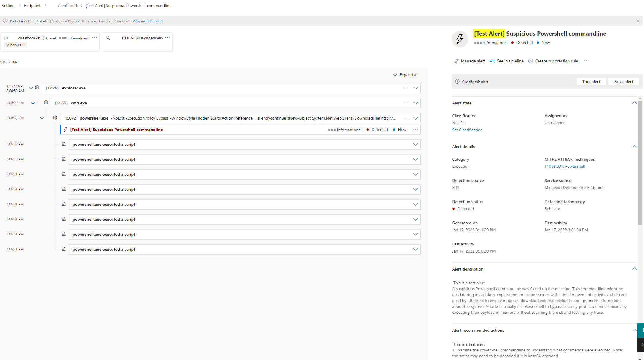Click the Create suppression rule icon

[x=531, y=61]
